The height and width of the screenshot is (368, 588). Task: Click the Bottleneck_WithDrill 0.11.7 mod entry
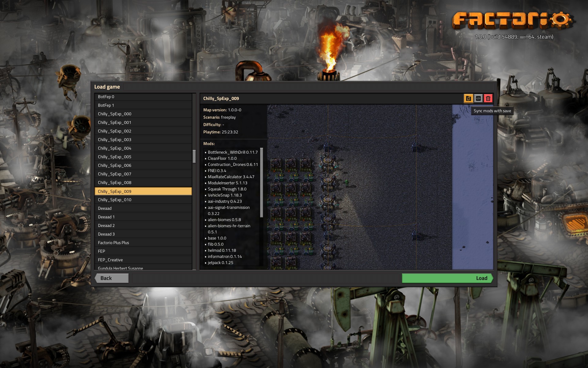[233, 152]
